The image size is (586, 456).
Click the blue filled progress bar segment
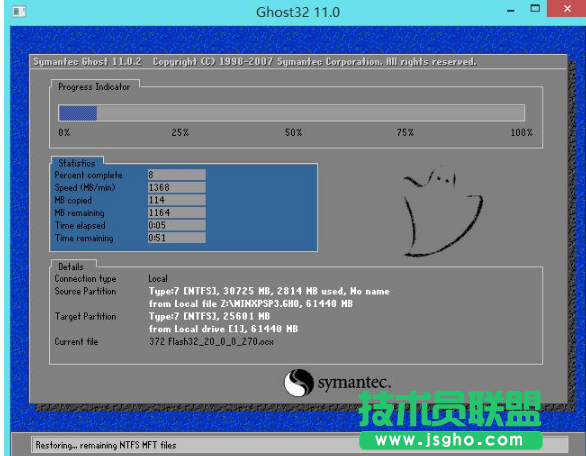point(78,113)
